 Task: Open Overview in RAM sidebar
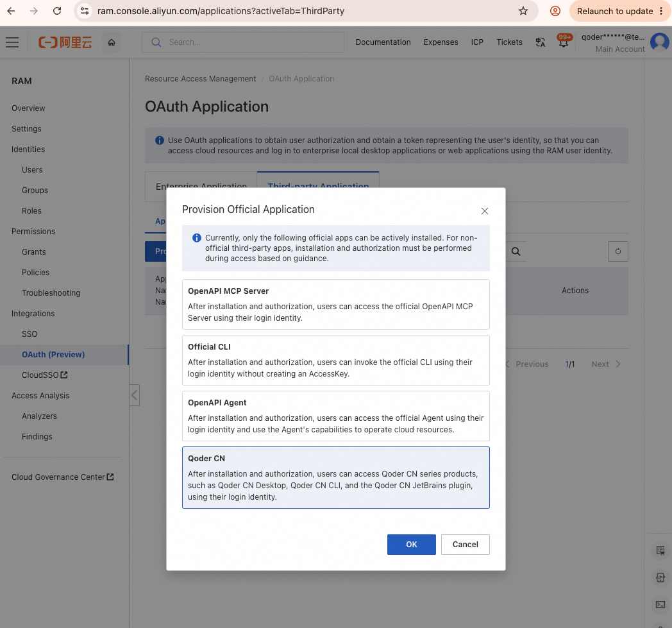coord(28,108)
